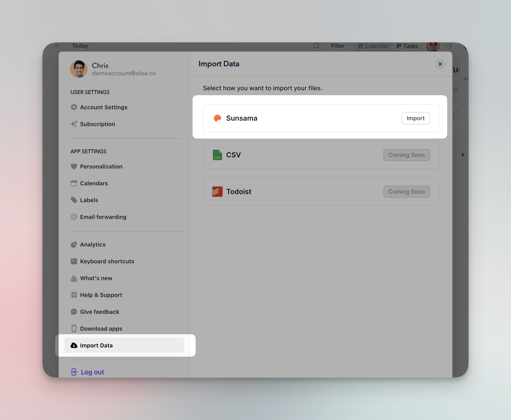Click the green CSV file icon
This screenshot has width=511, height=420.
(x=217, y=155)
